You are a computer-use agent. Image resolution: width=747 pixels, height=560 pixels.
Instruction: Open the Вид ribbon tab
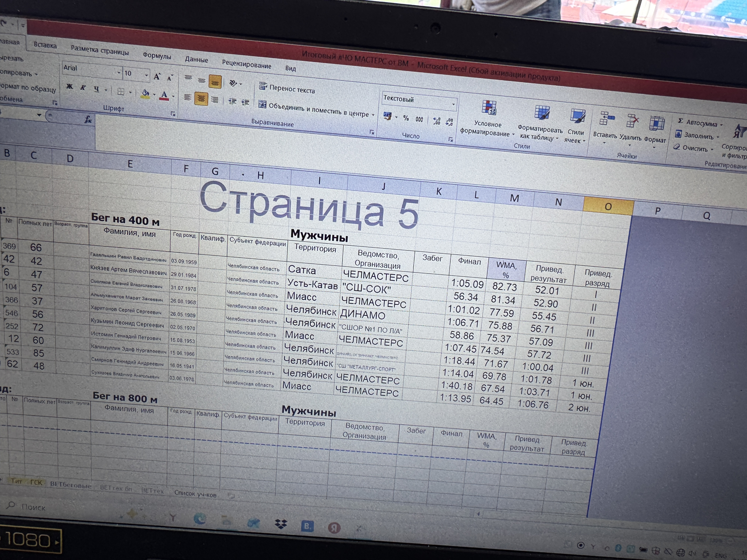pyautogui.click(x=290, y=69)
